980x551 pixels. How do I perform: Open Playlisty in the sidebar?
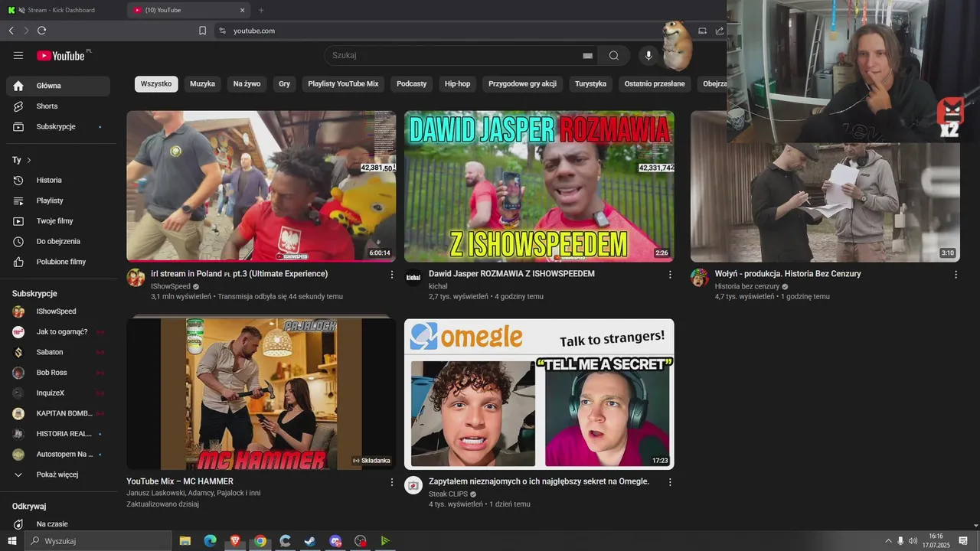[x=58, y=201]
